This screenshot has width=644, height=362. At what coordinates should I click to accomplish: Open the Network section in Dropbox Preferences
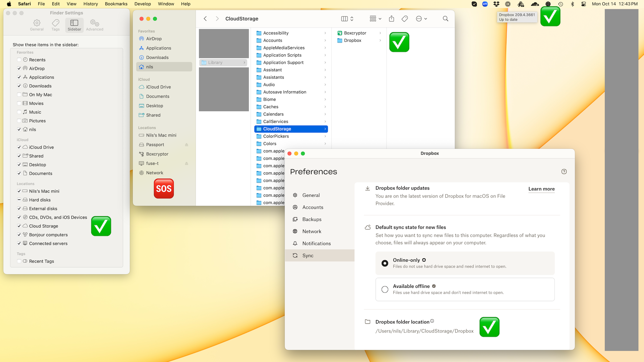tap(312, 231)
